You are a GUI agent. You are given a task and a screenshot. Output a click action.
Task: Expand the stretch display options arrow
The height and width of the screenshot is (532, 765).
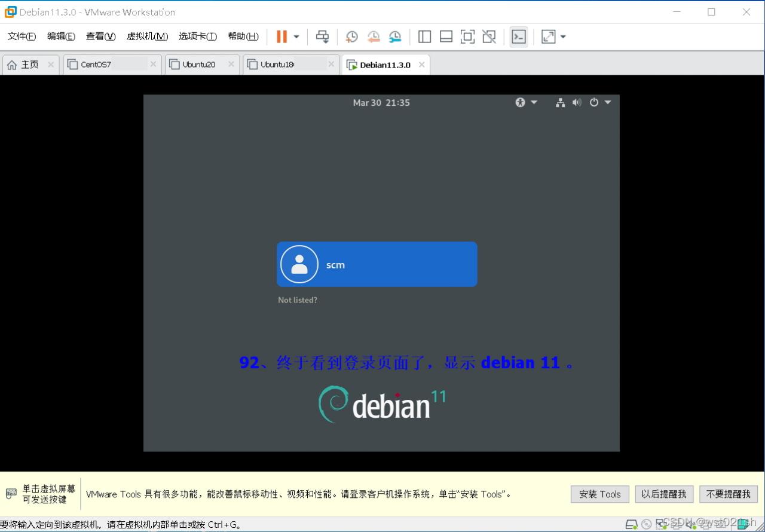click(x=563, y=37)
